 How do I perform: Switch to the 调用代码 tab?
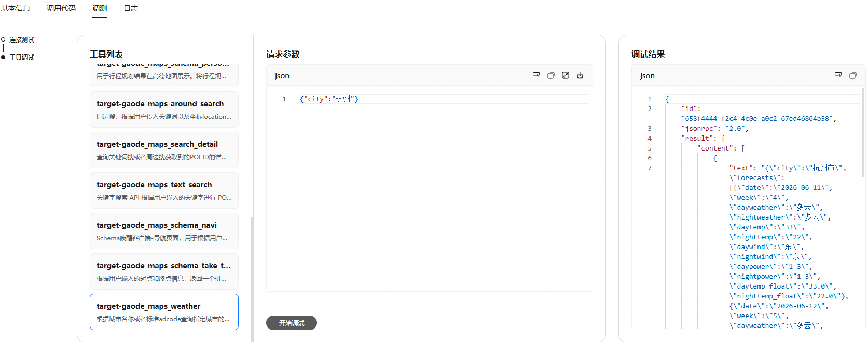click(61, 8)
